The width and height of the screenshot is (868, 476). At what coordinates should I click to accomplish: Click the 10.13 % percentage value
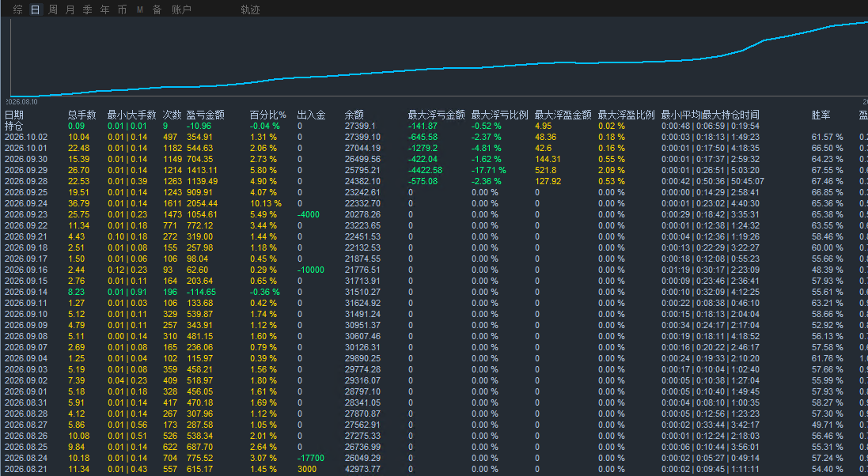click(266, 204)
